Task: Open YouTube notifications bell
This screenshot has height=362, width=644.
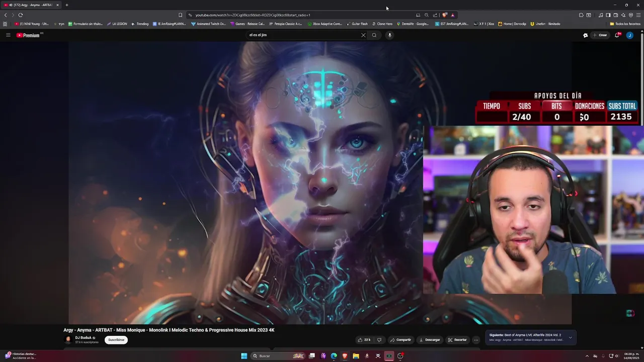Action: click(617, 35)
